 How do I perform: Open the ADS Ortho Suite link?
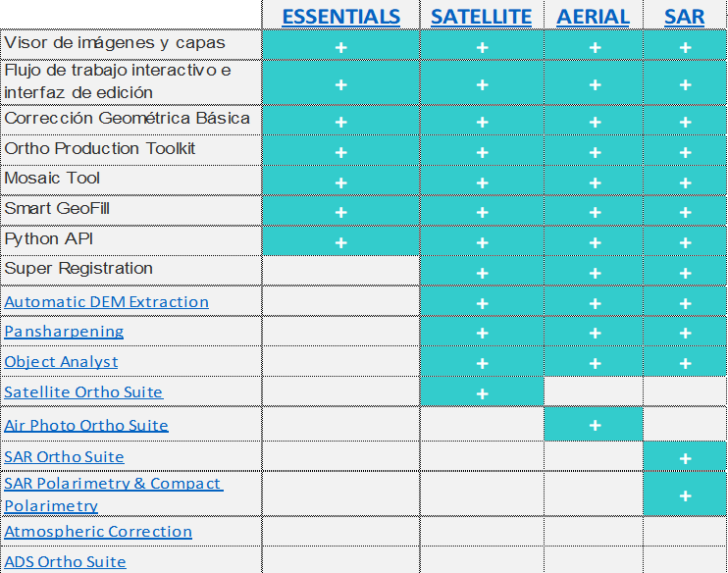(65, 562)
